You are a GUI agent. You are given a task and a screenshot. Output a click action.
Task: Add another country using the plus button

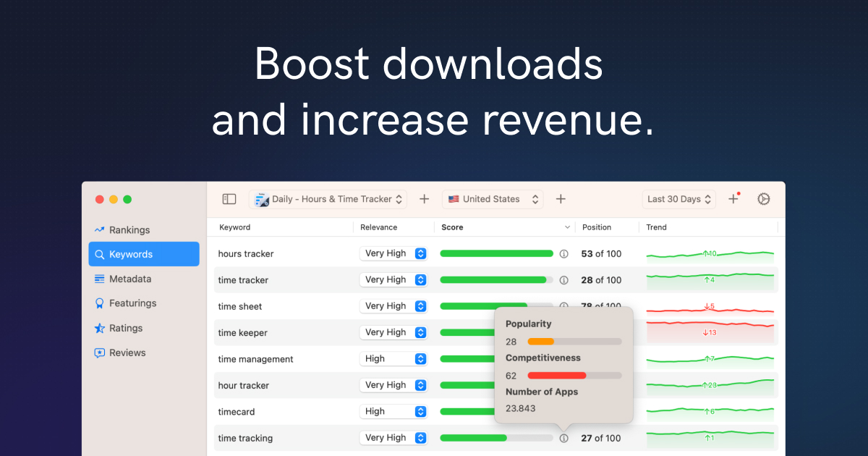coord(561,198)
